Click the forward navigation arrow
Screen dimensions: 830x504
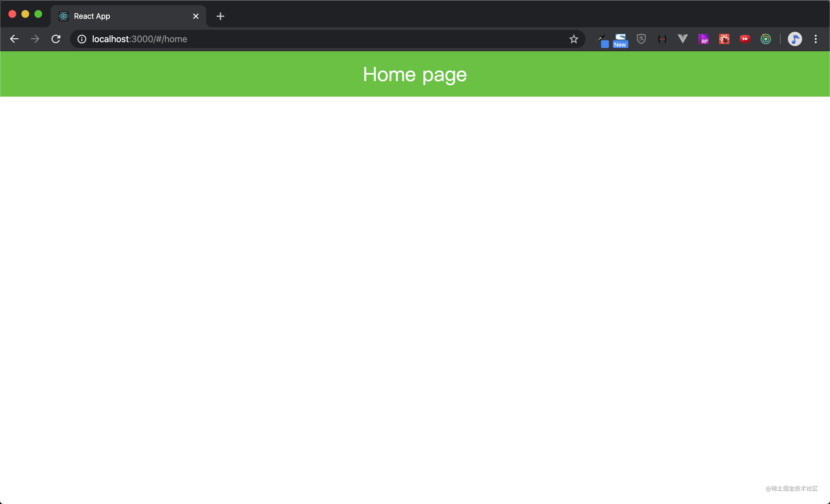coord(35,39)
